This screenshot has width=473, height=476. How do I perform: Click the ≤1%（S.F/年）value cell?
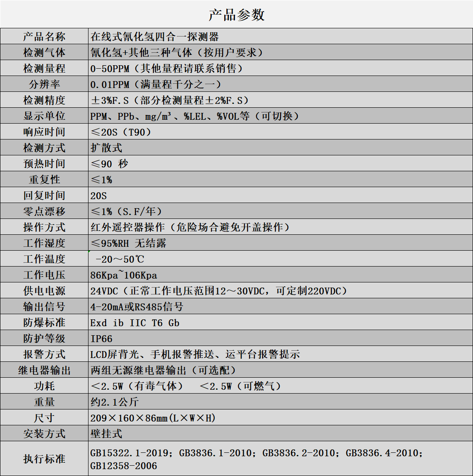[x=281, y=211]
